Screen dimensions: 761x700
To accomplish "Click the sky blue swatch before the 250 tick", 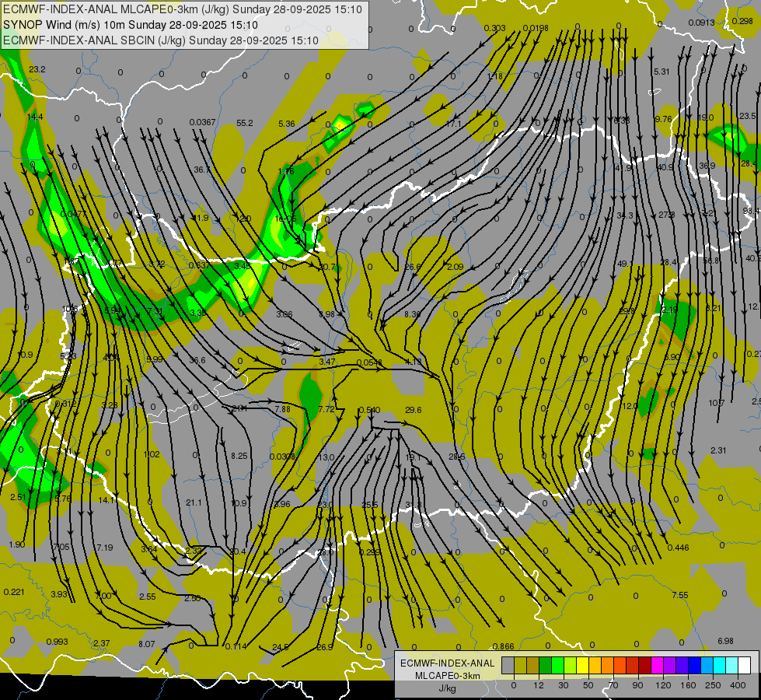I will (x=707, y=665).
